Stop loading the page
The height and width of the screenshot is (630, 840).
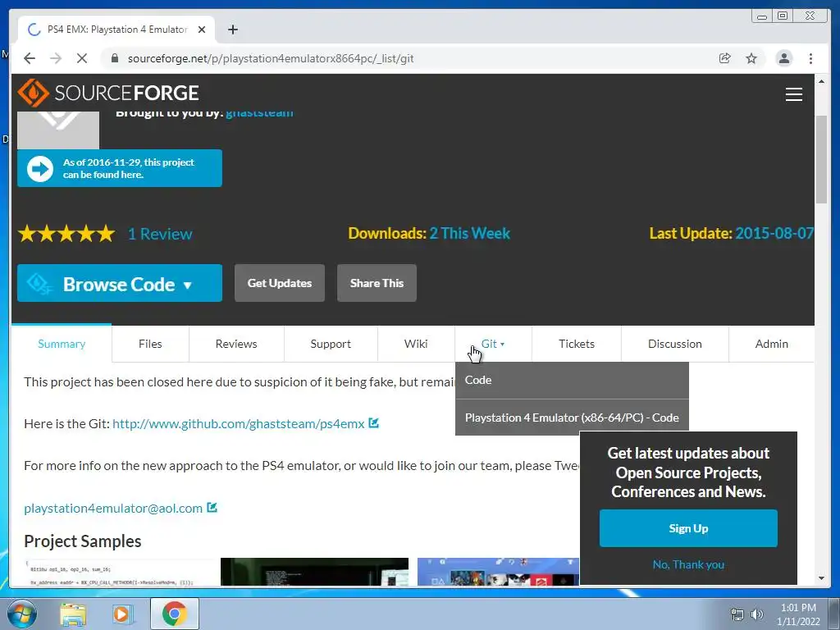point(81,58)
